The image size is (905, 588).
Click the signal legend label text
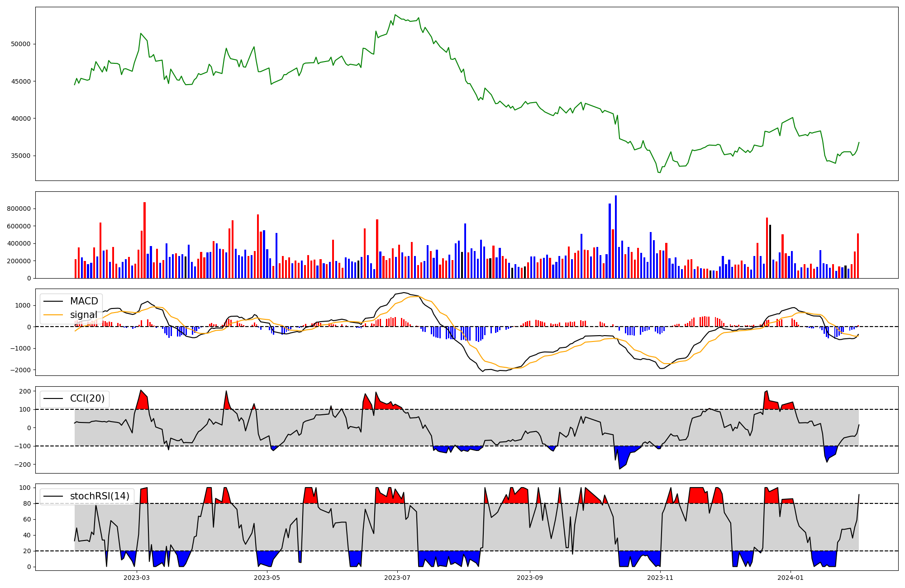[84, 315]
